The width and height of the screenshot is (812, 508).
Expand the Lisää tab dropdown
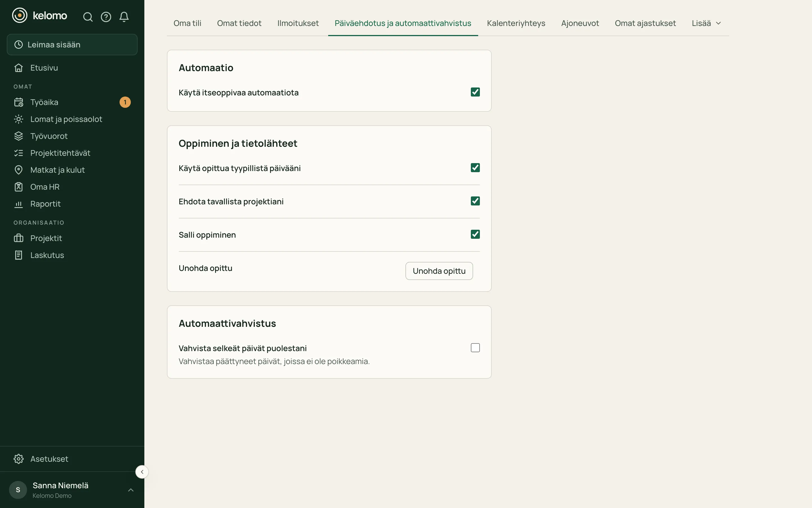coord(706,23)
